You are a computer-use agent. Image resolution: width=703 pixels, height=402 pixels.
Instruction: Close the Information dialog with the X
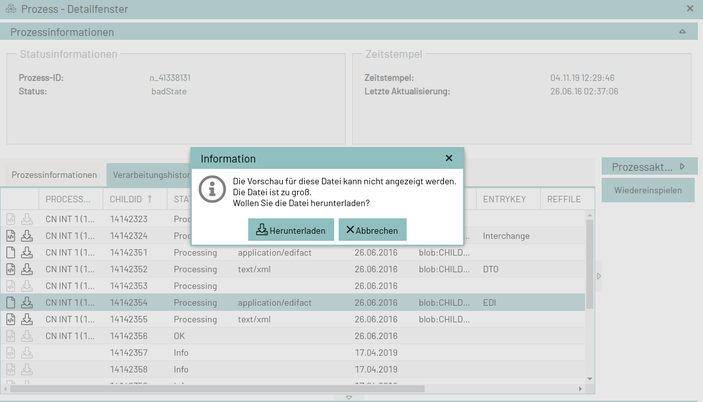(449, 158)
